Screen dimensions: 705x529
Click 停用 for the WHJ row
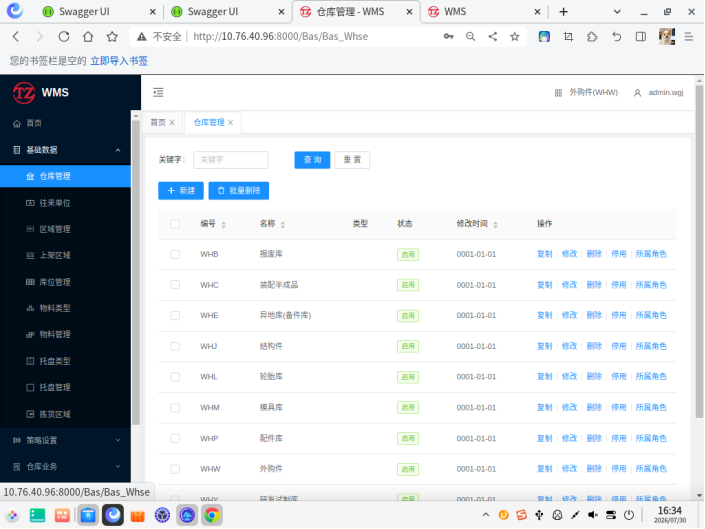(619, 346)
